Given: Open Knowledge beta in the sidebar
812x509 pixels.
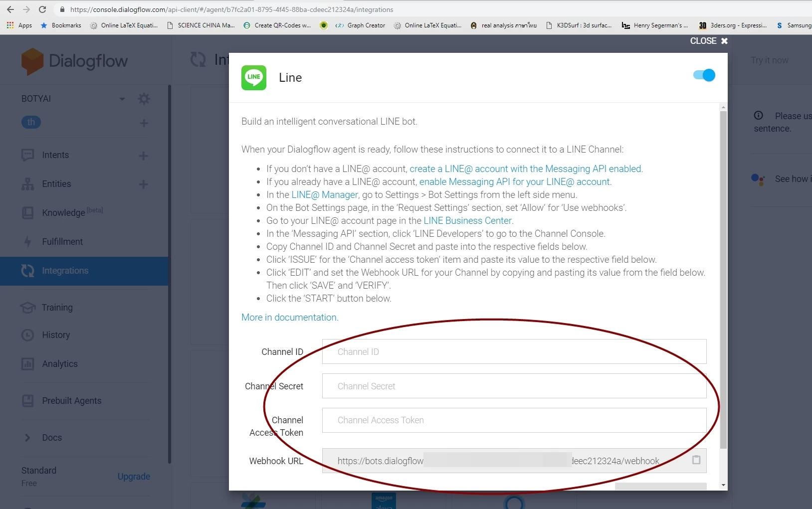Looking at the screenshot, I should click(x=72, y=212).
